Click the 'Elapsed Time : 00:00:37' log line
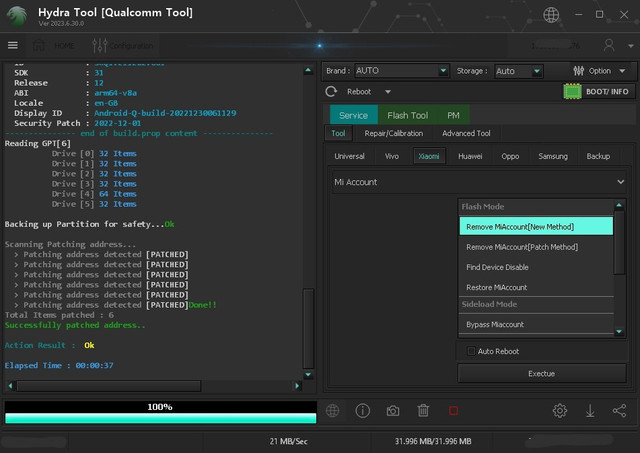The image size is (640, 453). 59,366
